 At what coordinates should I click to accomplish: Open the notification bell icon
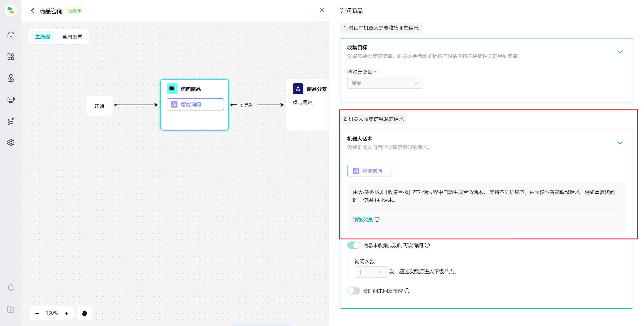11,288
